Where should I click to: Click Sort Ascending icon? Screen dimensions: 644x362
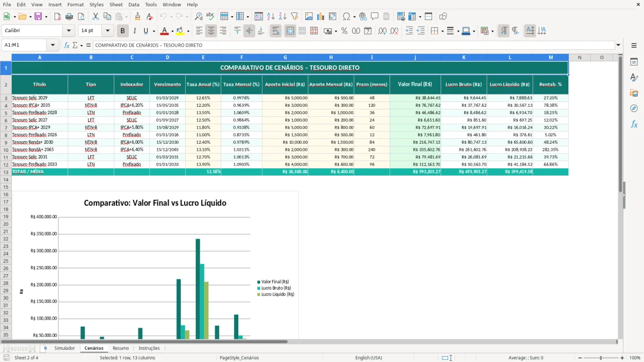[270, 17]
